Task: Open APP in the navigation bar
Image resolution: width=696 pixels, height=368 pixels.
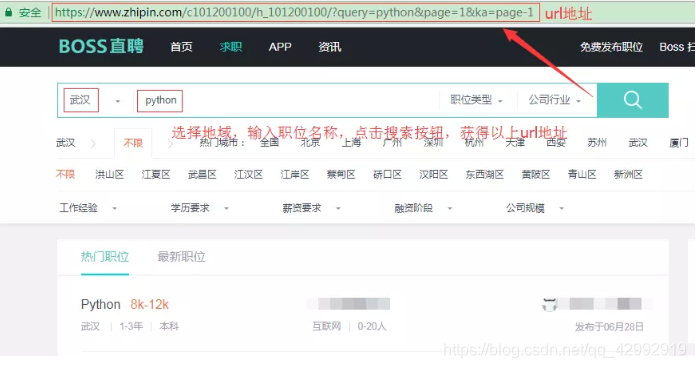Action: point(280,47)
